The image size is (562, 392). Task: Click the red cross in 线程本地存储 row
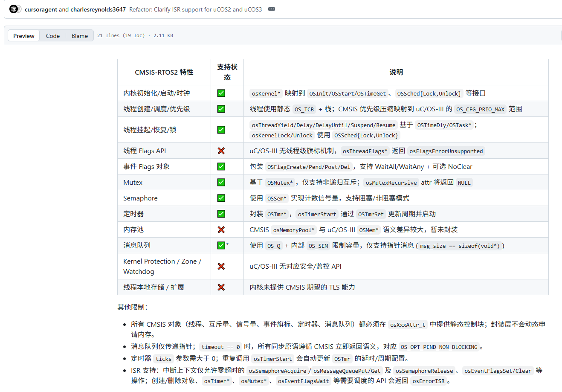coord(221,287)
